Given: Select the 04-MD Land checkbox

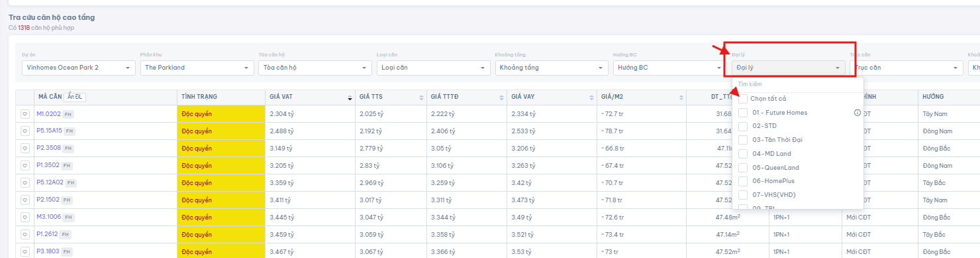Looking at the screenshot, I should 743,154.
